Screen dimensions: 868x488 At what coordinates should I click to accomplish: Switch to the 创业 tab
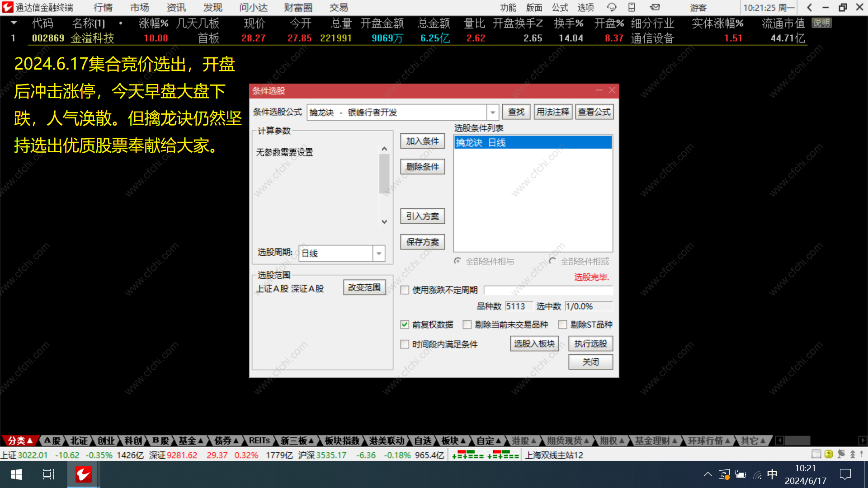click(106, 441)
